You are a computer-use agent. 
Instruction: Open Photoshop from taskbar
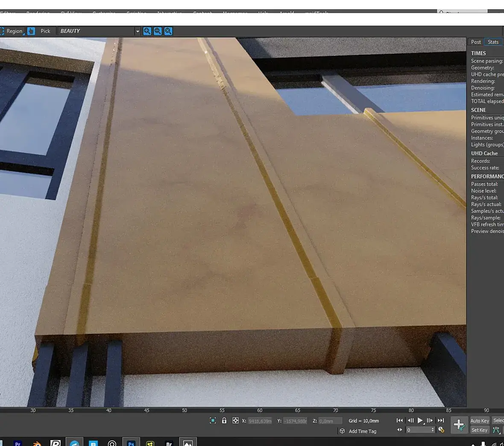[131, 443]
